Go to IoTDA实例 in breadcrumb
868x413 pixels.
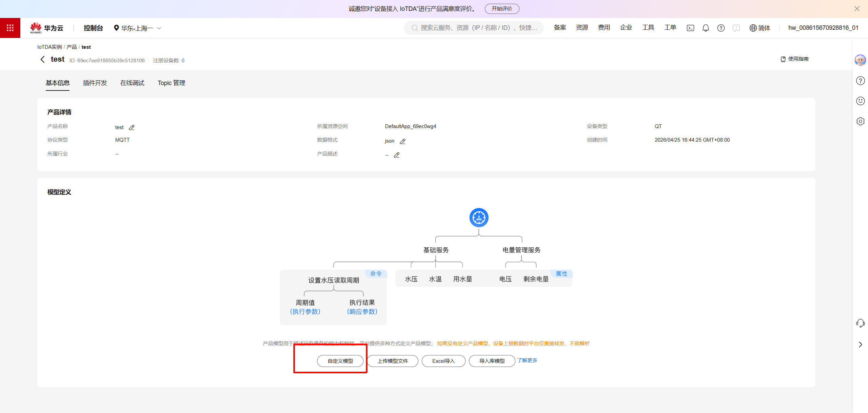tap(50, 47)
